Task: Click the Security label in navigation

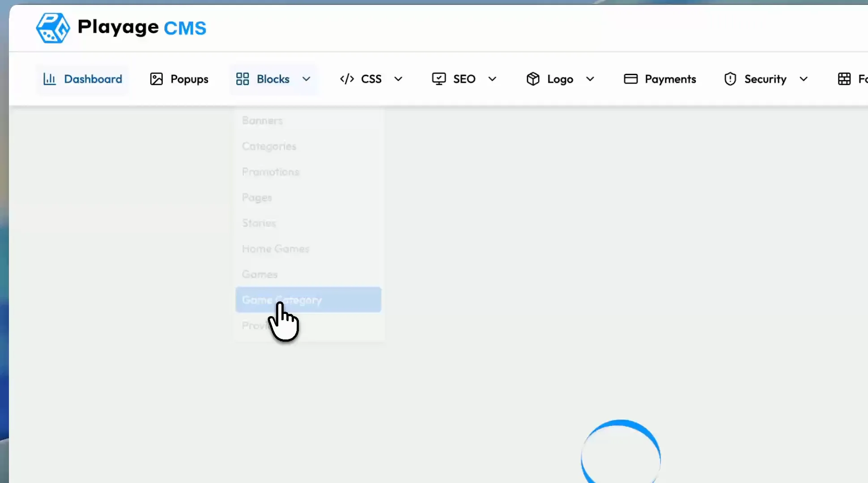Action: tap(766, 80)
